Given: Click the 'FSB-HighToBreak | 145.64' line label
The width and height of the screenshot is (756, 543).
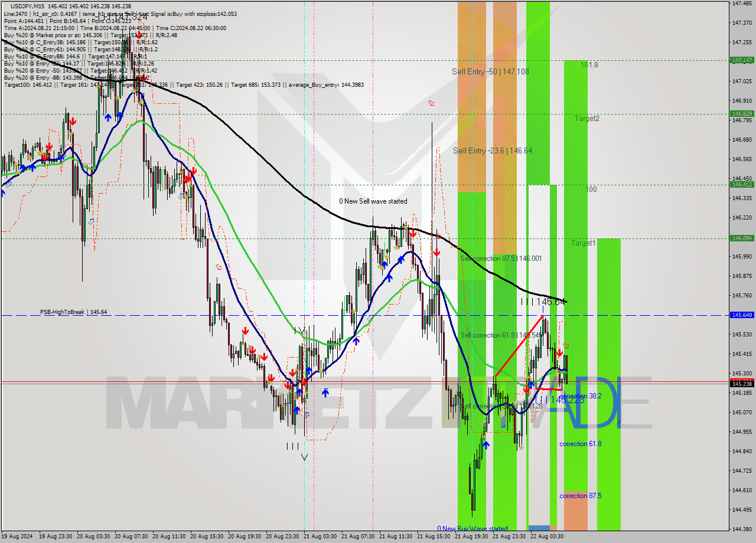Looking at the screenshot, I should [73, 312].
